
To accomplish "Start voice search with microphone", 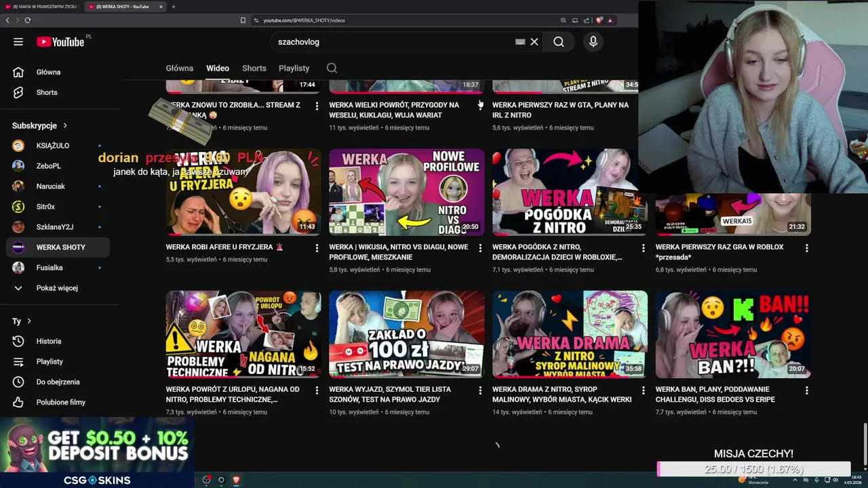I will click(x=593, y=42).
